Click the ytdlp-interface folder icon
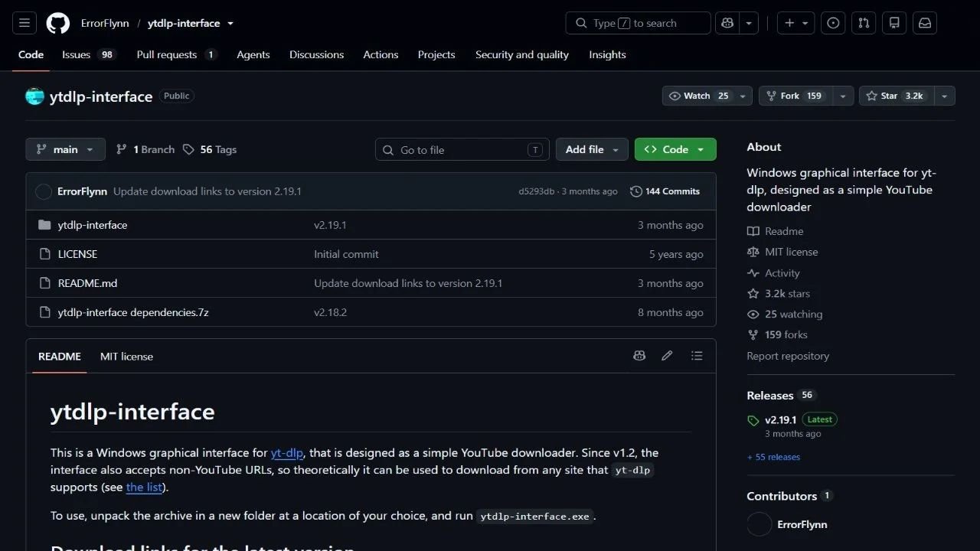This screenshot has width=980, height=551. (x=44, y=225)
